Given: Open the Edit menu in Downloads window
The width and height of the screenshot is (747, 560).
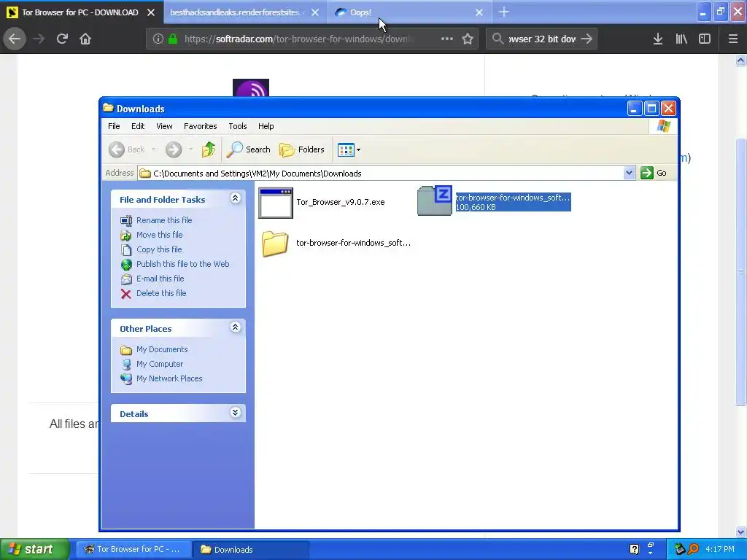Looking at the screenshot, I should point(138,126).
